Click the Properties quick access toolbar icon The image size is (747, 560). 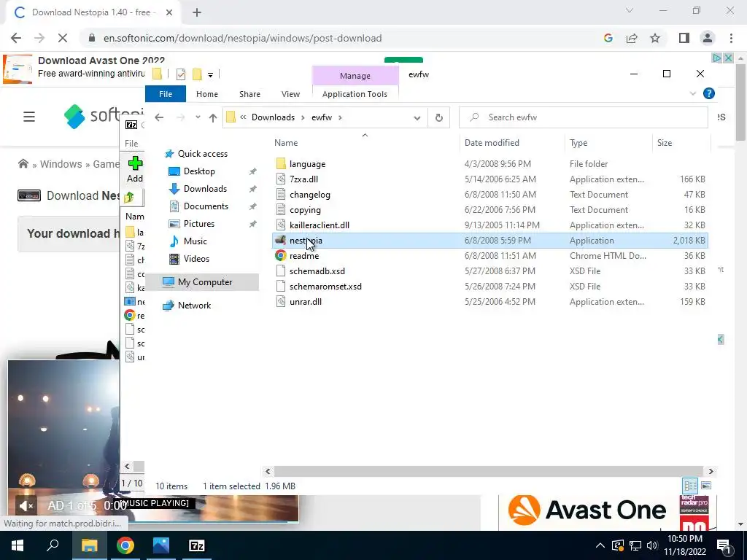pos(181,74)
